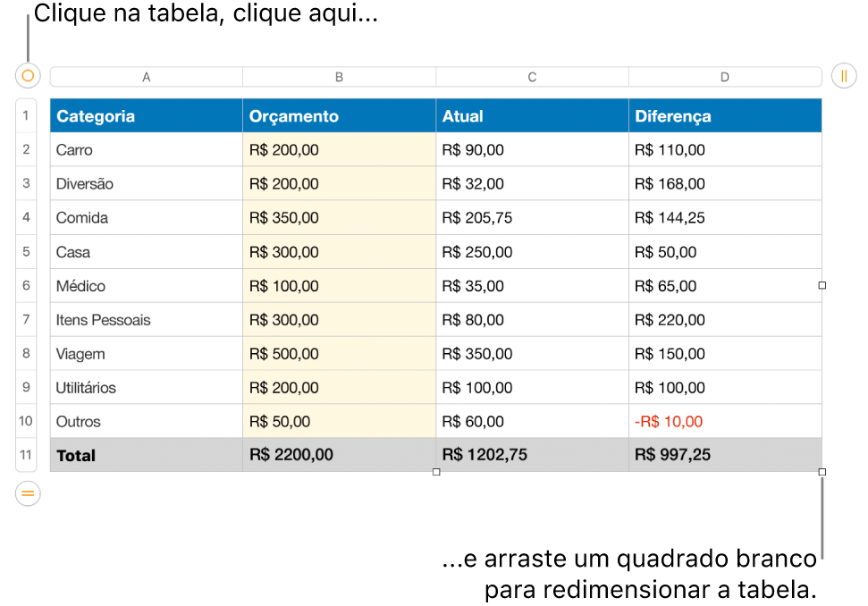This screenshot has height=606, width=868.
Task: Select column header D
Action: (x=725, y=77)
